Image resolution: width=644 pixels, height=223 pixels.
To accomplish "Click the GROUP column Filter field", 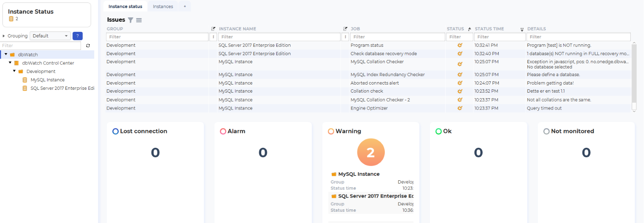I will click(x=157, y=37).
